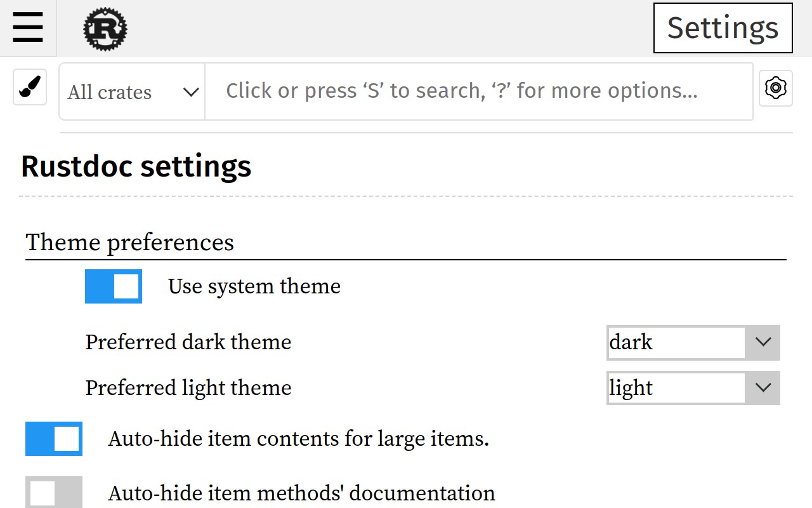
Task: Enable auto-hide item methods' documentation
Action: coord(54,493)
